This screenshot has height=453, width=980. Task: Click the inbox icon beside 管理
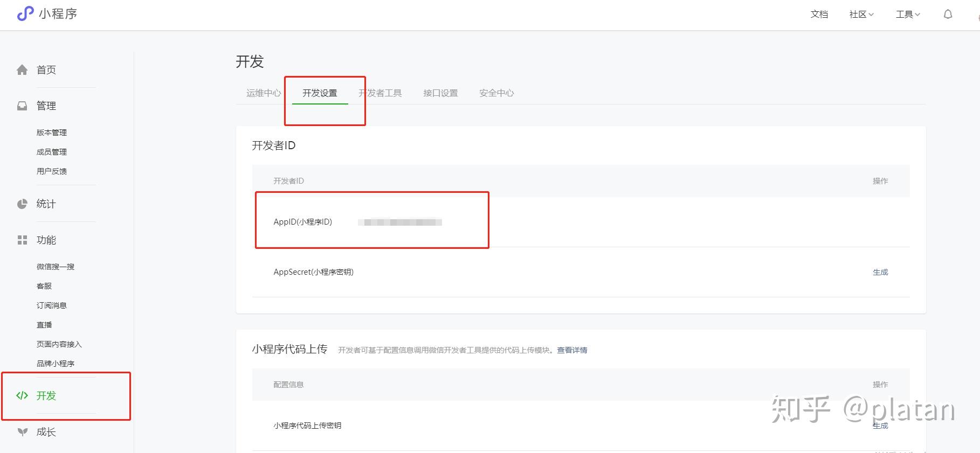tap(22, 106)
